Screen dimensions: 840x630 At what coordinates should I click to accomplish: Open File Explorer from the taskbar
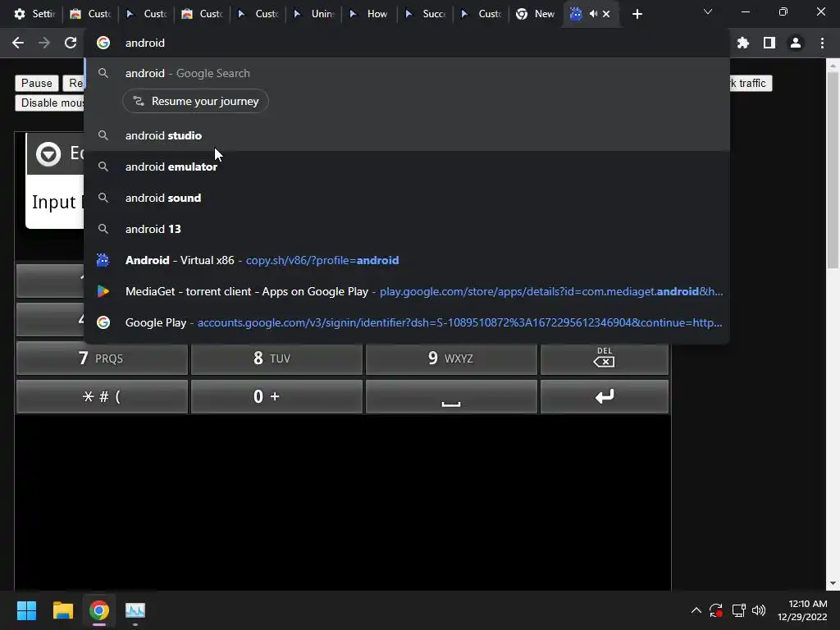pos(62,610)
